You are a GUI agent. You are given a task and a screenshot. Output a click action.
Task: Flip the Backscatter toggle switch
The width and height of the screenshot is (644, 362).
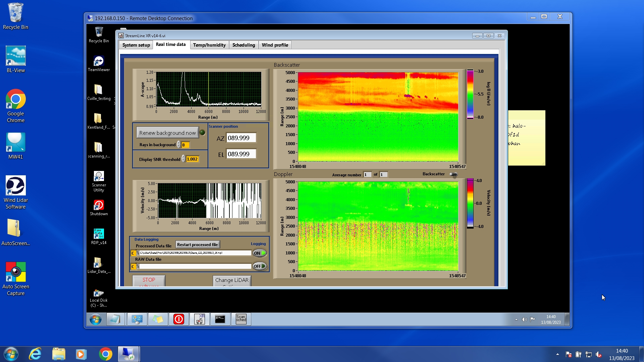[453, 174]
